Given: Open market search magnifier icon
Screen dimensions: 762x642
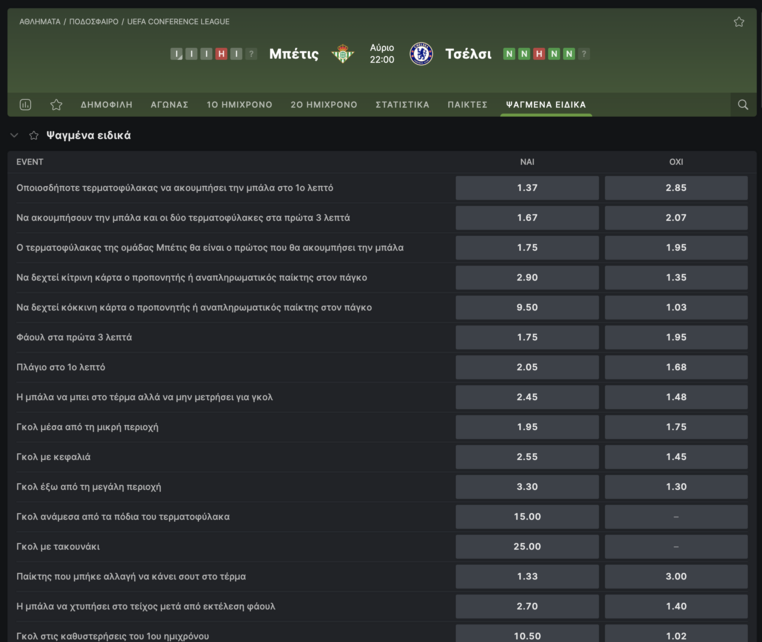Looking at the screenshot, I should coord(743,104).
